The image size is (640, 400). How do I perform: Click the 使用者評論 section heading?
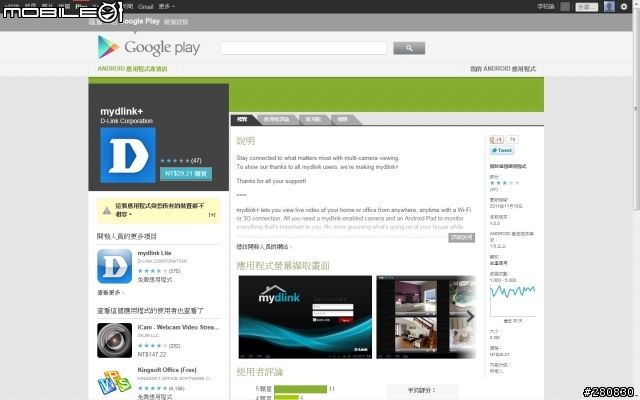pos(260,372)
